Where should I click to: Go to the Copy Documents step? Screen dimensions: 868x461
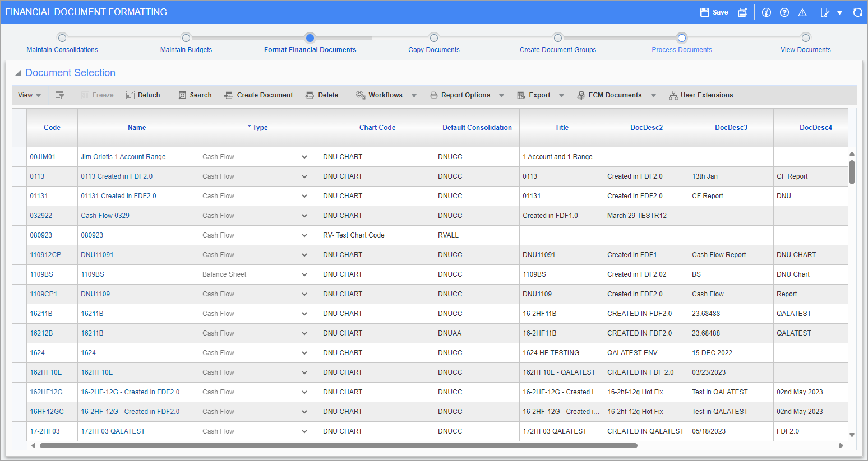pos(434,50)
